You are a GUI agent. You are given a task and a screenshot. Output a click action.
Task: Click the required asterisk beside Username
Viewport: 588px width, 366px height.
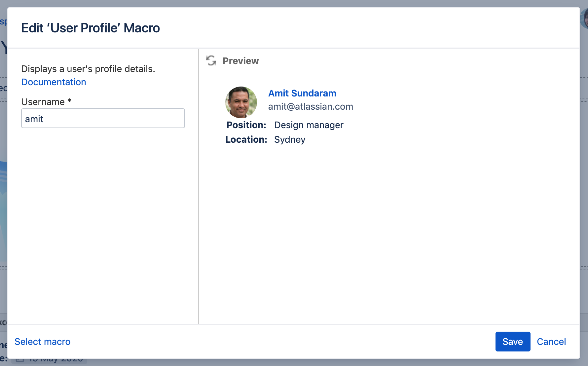[x=69, y=101]
